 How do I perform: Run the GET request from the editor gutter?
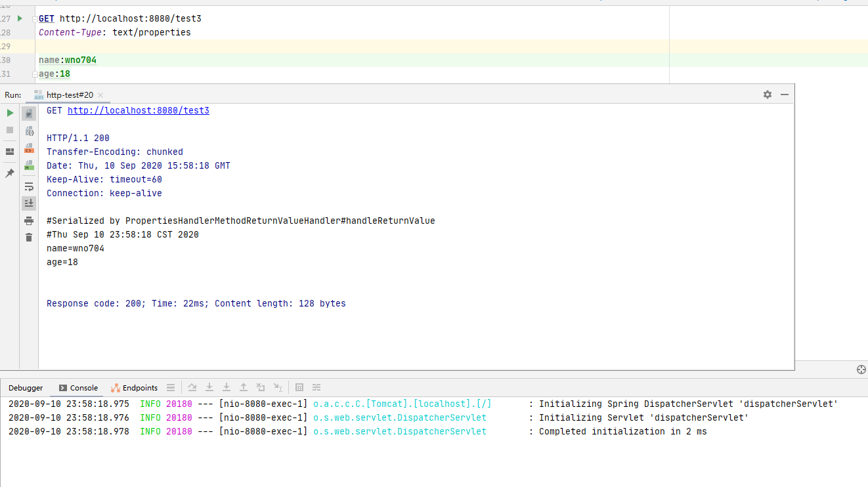tap(20, 18)
